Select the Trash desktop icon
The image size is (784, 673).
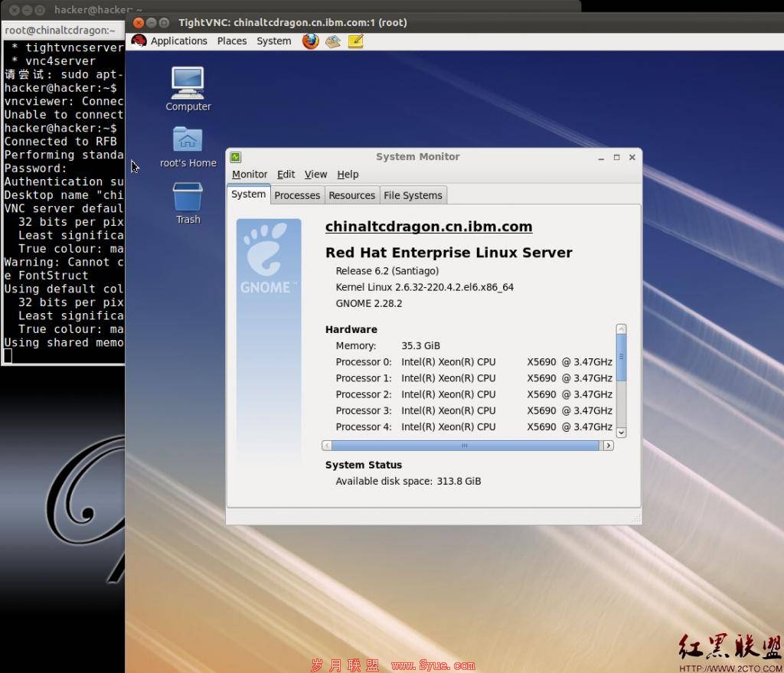point(188,203)
